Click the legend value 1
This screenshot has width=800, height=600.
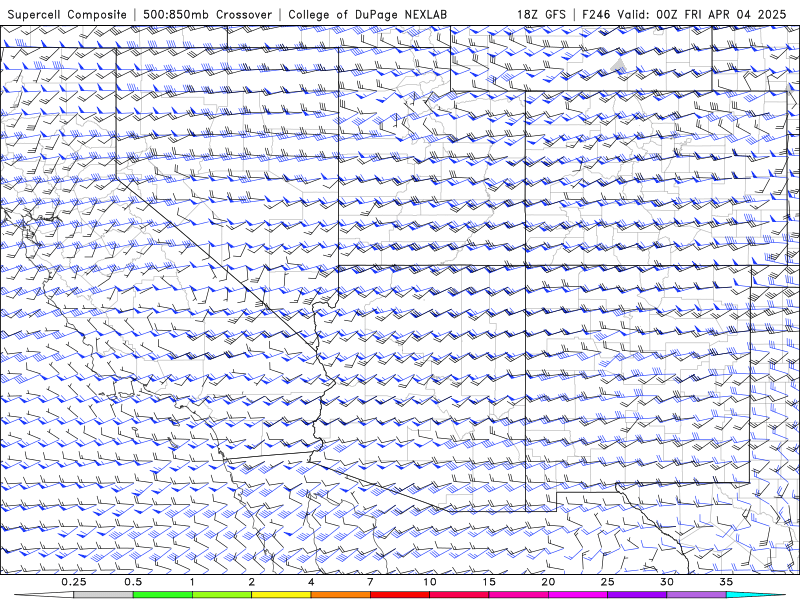pos(192,582)
